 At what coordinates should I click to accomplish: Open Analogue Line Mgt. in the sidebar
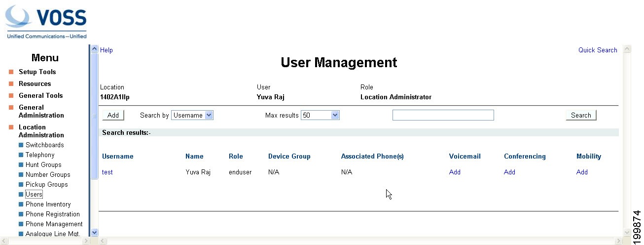(x=53, y=234)
